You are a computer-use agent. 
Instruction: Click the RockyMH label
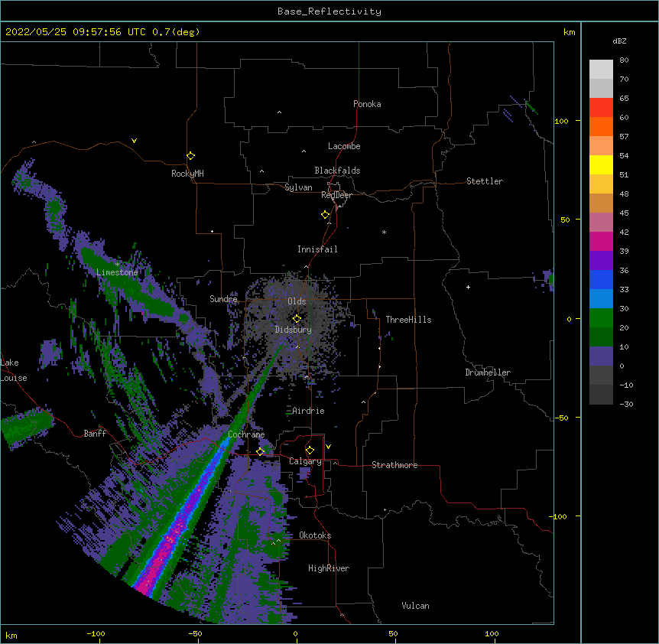coord(187,174)
